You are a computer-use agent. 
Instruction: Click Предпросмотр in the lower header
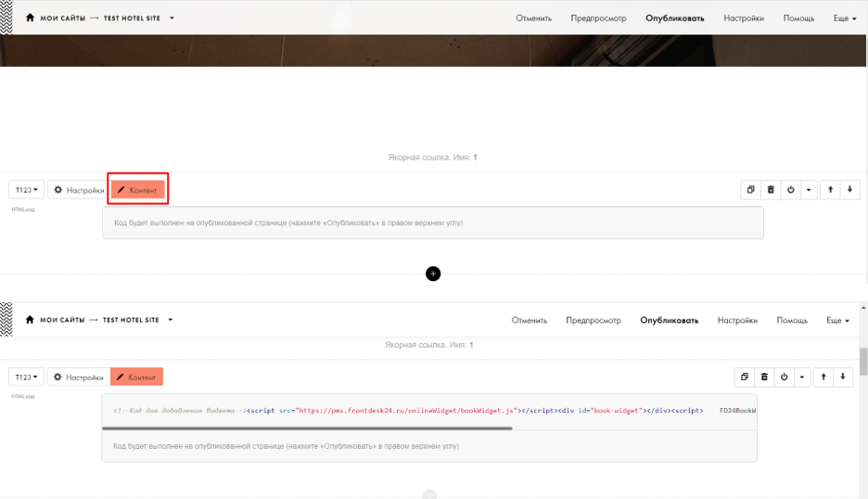(594, 320)
